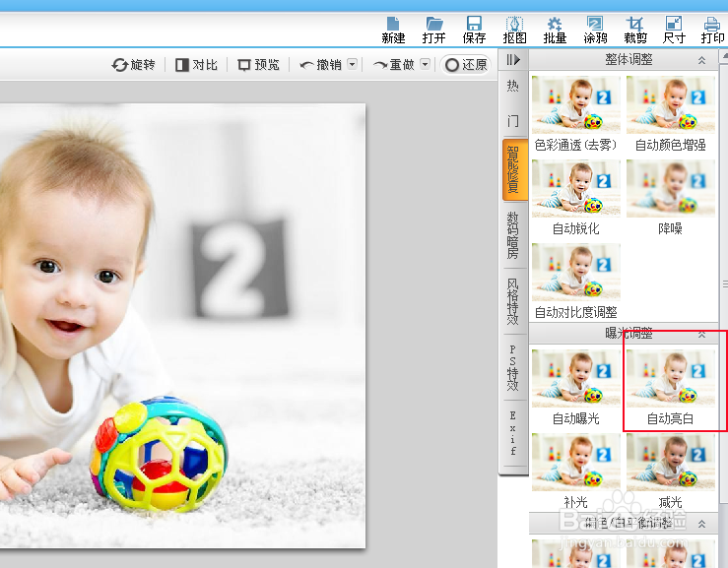The height and width of the screenshot is (568, 728).
Task: Switch to the 智能修复 tab
Action: 514,169
